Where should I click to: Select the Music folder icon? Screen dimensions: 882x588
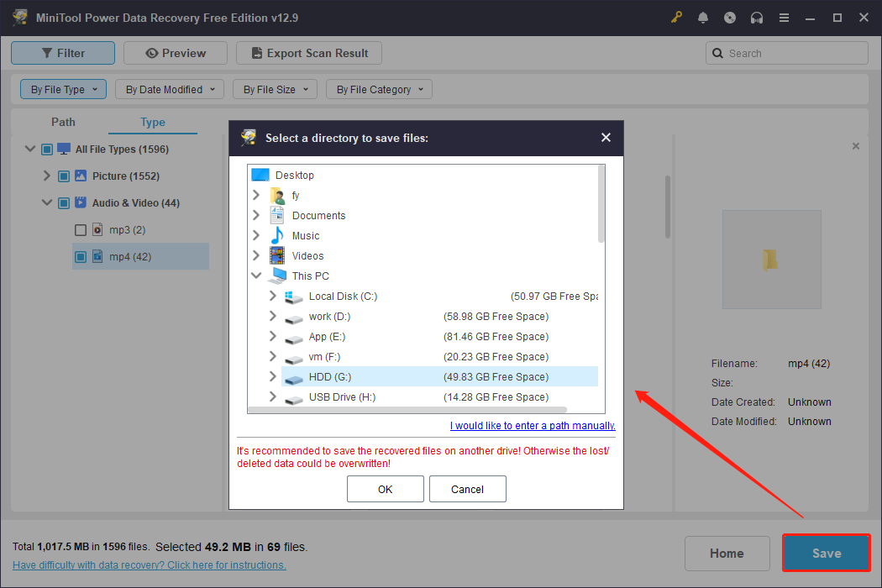click(x=277, y=235)
